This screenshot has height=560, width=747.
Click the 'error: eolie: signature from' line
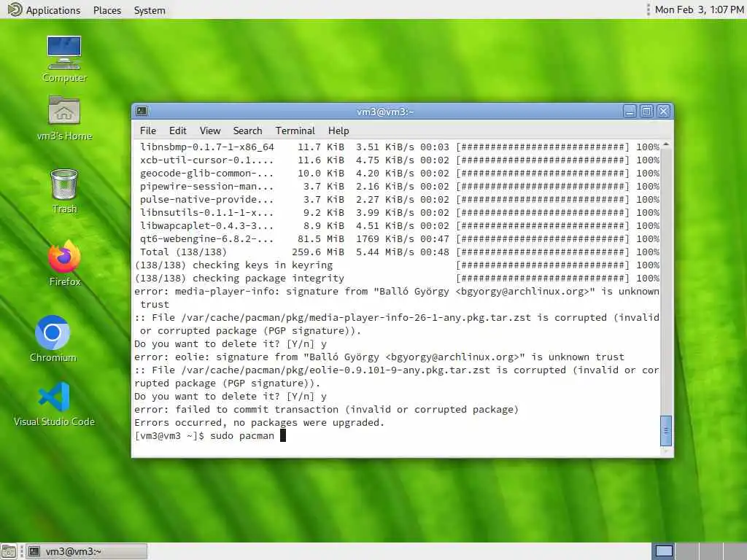click(x=379, y=357)
